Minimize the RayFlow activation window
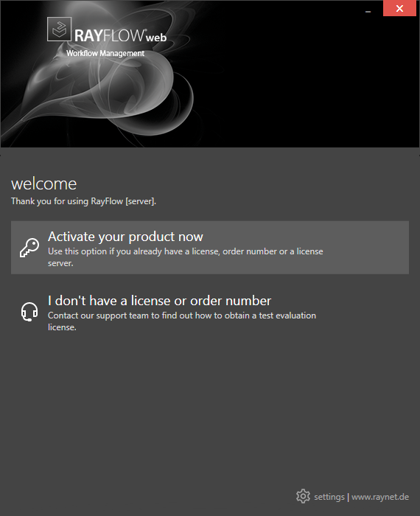This screenshot has height=516, width=420. 368,12
